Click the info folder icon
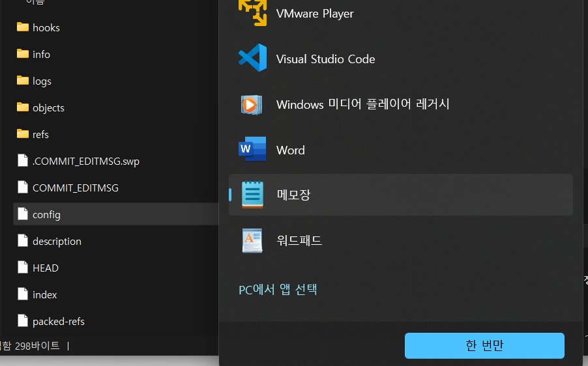This screenshot has height=366, width=588. click(23, 54)
